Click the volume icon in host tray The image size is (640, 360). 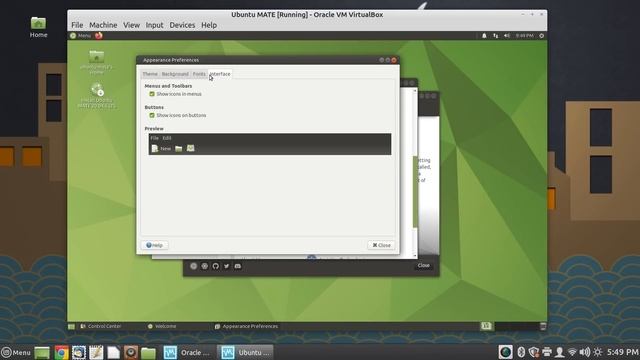[585, 352]
